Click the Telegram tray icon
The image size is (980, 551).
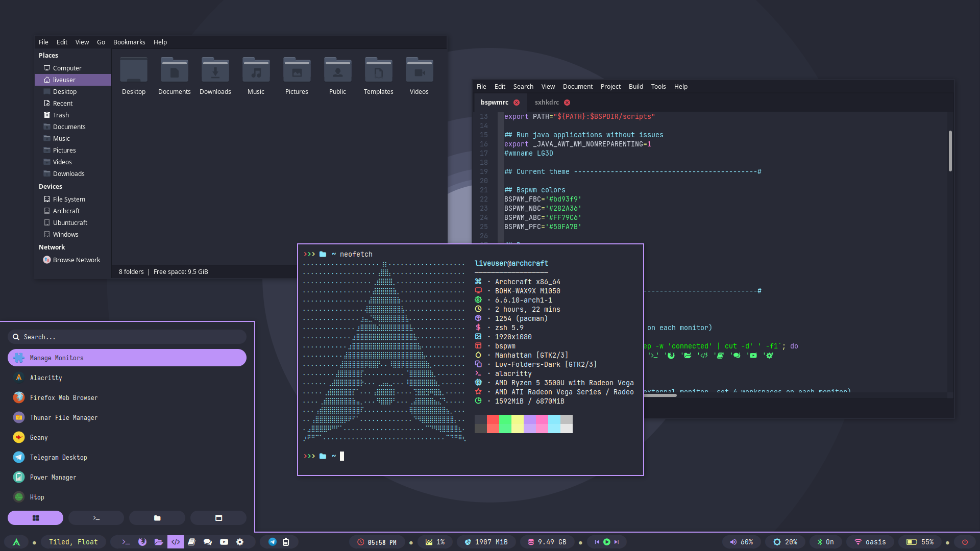click(273, 542)
